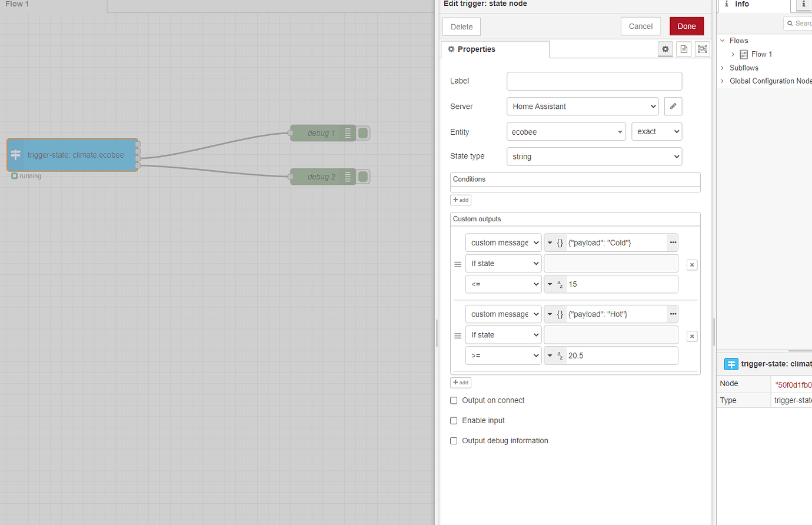
Task: Edit the Home Assistant server with the pencil icon
Action: pyautogui.click(x=673, y=106)
